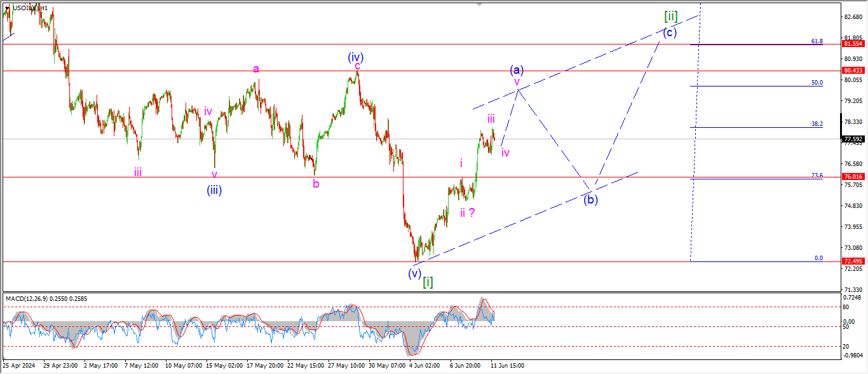Click the 'ii ?' magenta wave label
The image size is (868, 374).
[468, 213]
